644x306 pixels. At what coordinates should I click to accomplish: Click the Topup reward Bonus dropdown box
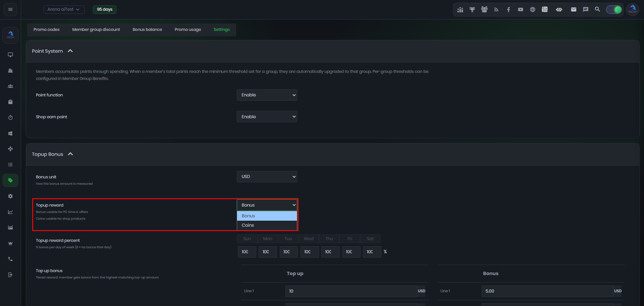267,205
